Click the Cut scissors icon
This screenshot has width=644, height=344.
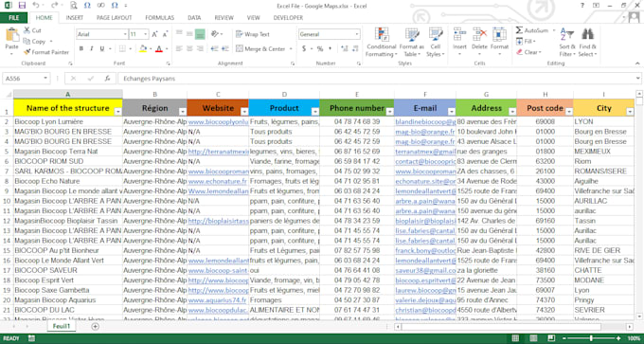pos(27,30)
